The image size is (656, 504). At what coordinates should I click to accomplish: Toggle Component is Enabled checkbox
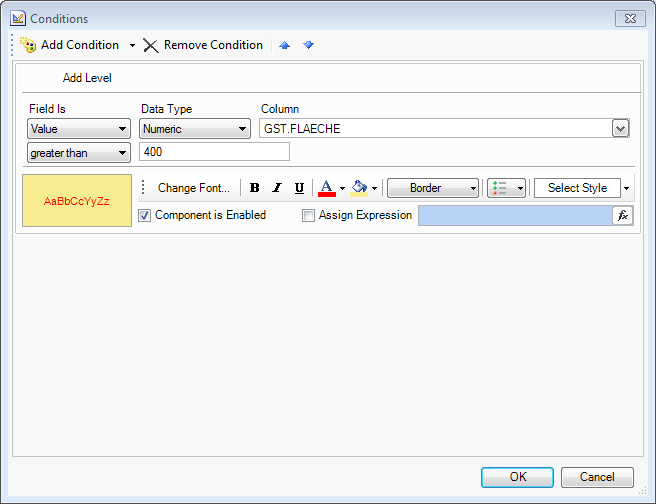coord(145,215)
